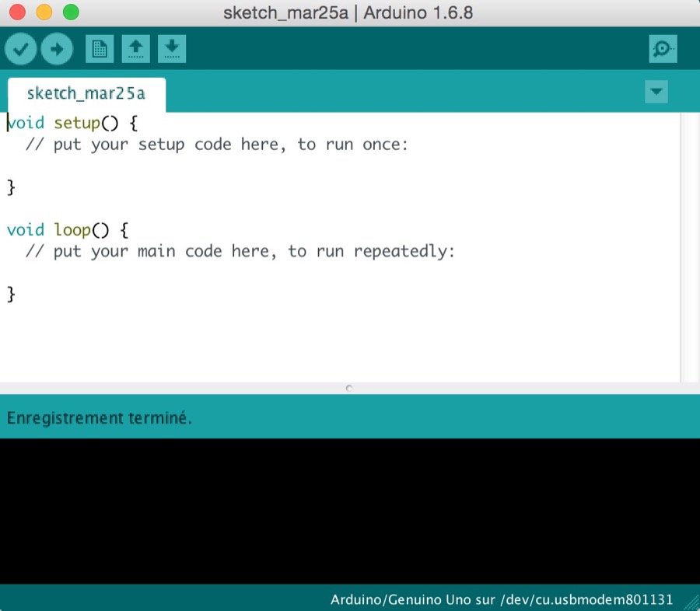Minimize window with the yellow button
The width and height of the screenshot is (700, 611).
pos(44,12)
